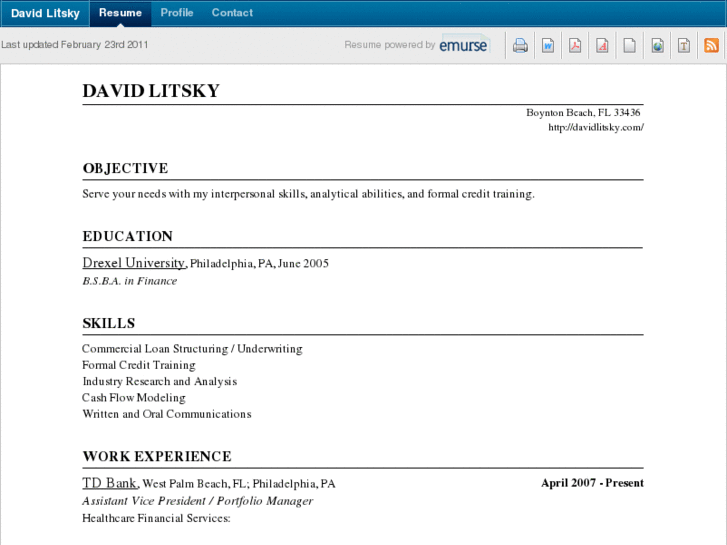Click the 'April 2007 - Present' date
The height and width of the screenshot is (545, 727).
click(x=592, y=483)
